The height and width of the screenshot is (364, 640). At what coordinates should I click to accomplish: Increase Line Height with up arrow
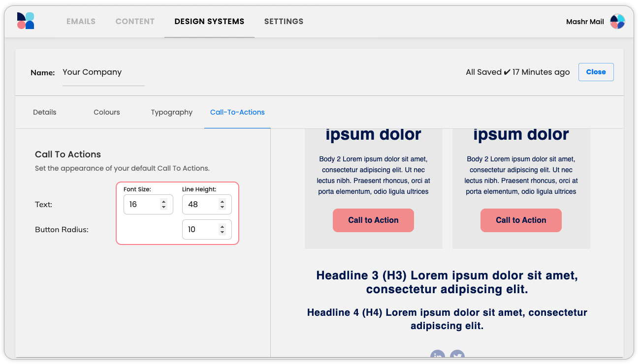[222, 202]
